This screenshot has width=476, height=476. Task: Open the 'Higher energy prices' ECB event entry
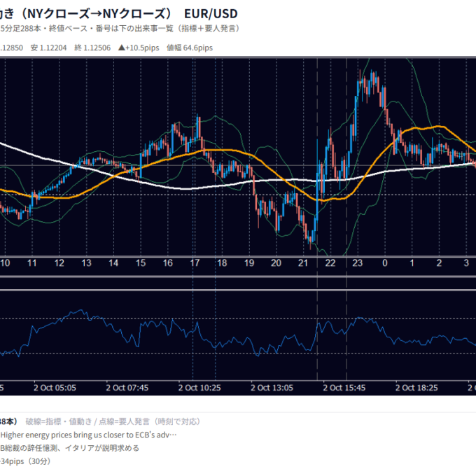pos(88,435)
